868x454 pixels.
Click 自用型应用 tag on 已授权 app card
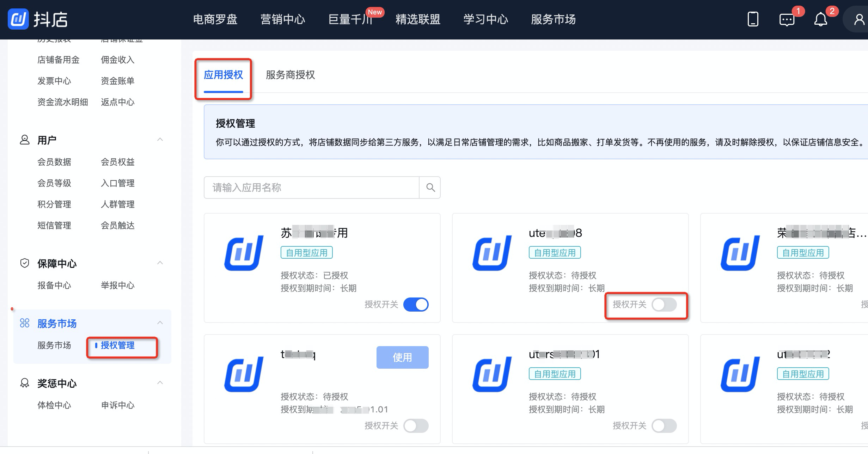coord(307,253)
